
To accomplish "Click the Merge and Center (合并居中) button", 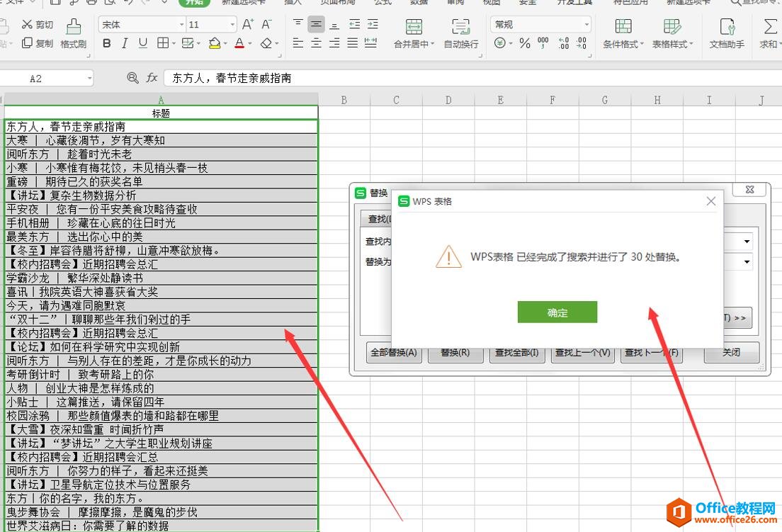I will tap(414, 34).
